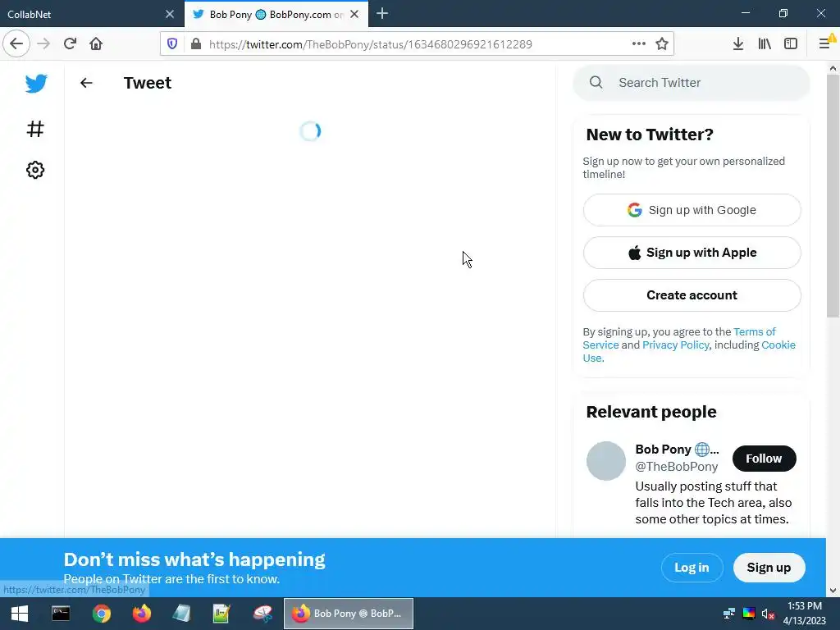
Task: Open the Twitter settings gear
Action: coord(35,170)
